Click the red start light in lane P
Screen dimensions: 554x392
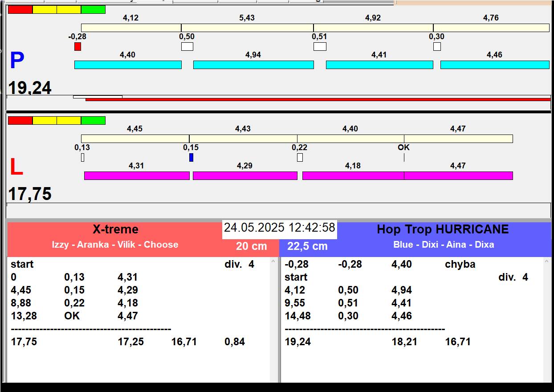pos(20,10)
